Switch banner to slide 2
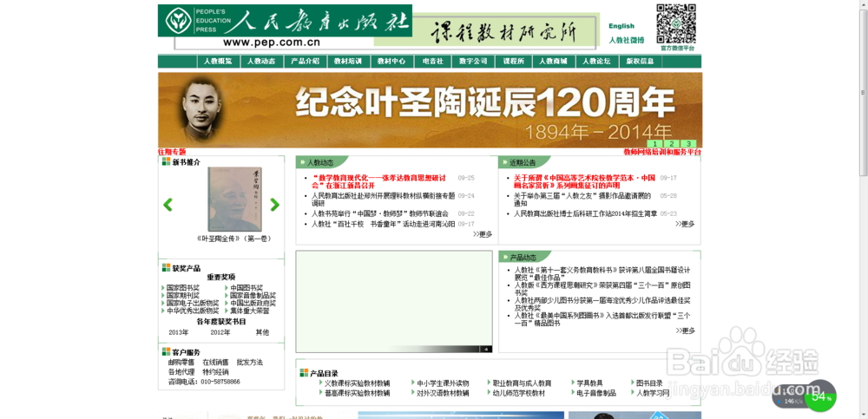The height and width of the screenshot is (419, 868). pos(672,144)
